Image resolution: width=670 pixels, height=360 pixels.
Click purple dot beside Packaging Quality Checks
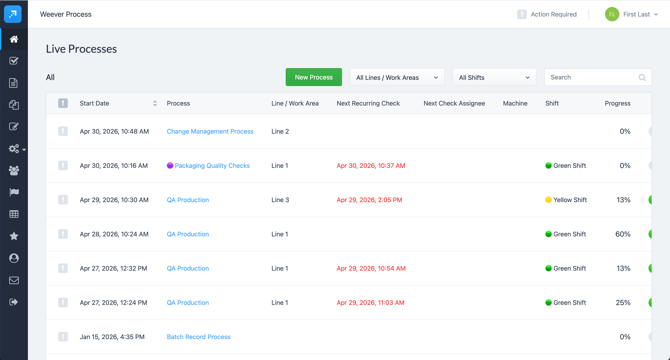170,165
